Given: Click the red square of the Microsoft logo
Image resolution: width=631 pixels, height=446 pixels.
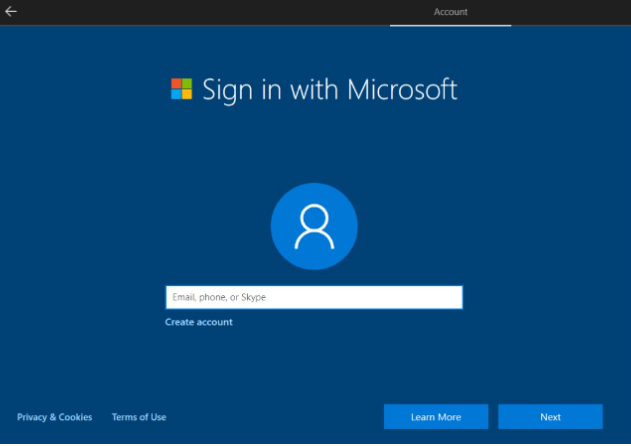Looking at the screenshot, I should tap(176, 84).
